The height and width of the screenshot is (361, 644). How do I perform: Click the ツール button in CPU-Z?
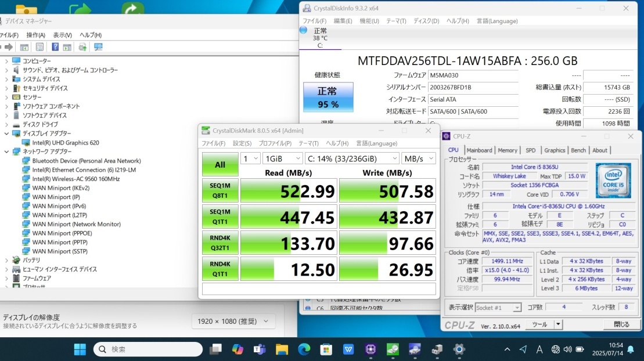pos(539,324)
